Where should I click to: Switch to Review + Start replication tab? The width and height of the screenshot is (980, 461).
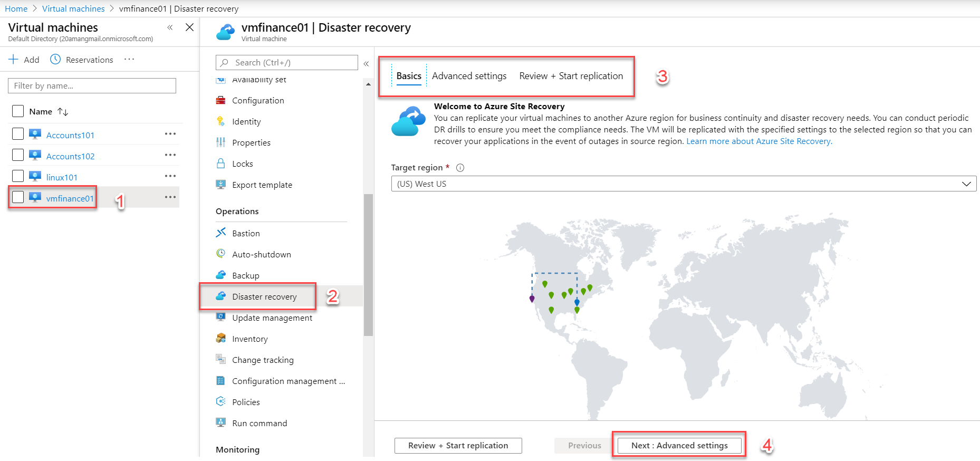point(571,76)
